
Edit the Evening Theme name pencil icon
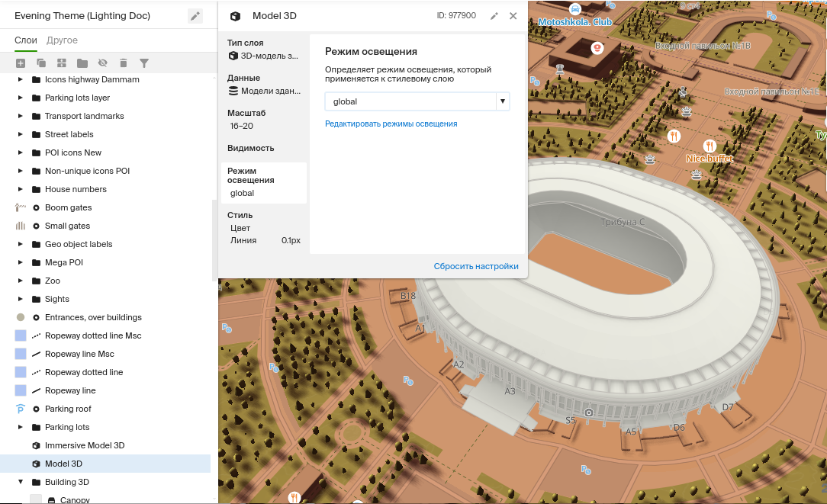[x=195, y=16]
